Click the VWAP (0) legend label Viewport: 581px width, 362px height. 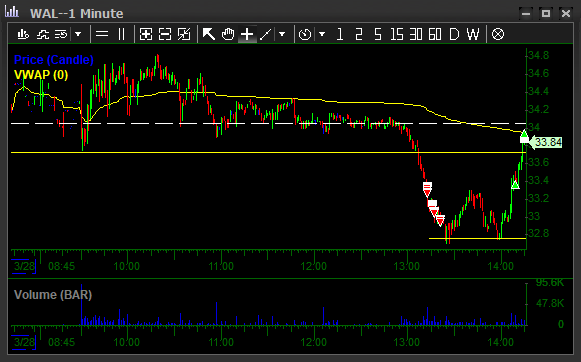[x=41, y=75]
